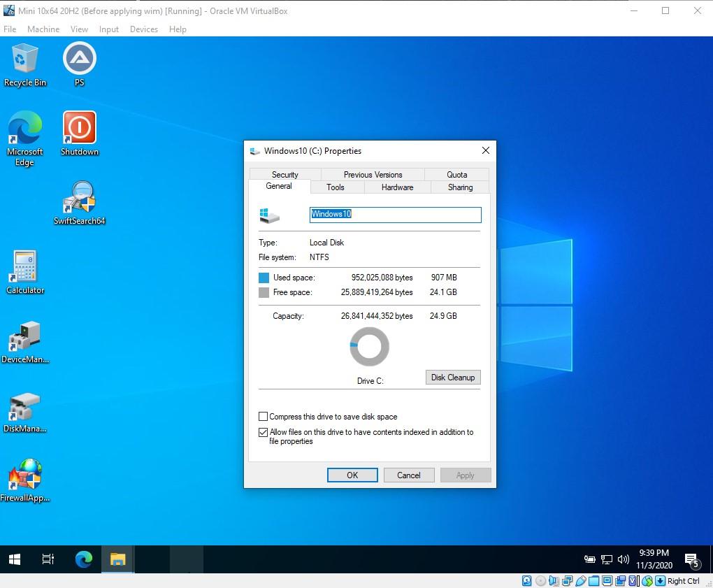
Task: Open the Action Center notifications icon
Action: click(x=692, y=560)
